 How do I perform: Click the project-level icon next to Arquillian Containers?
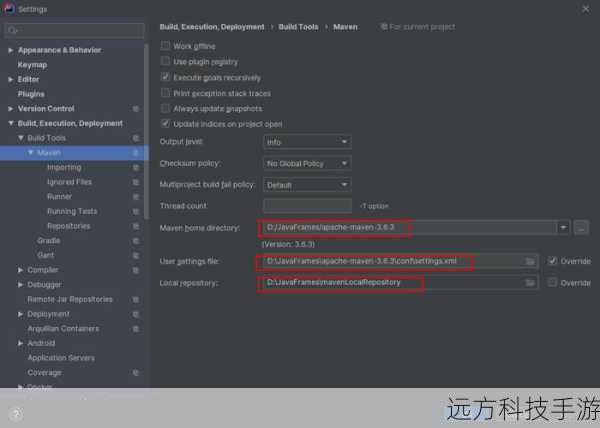pos(135,329)
